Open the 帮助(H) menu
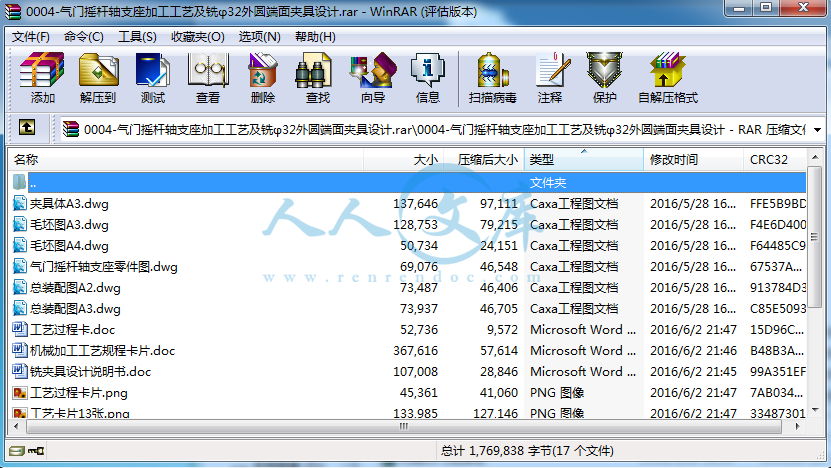 point(315,37)
